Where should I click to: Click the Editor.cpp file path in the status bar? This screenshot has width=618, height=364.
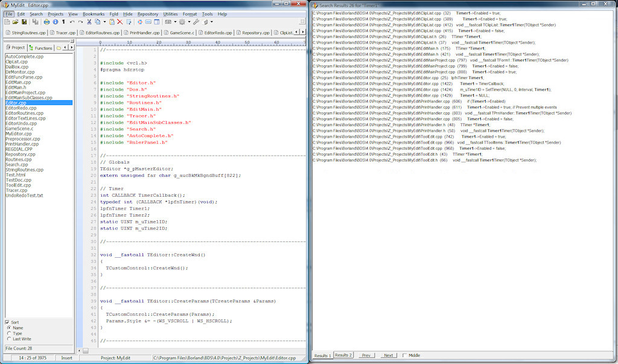[225, 358]
